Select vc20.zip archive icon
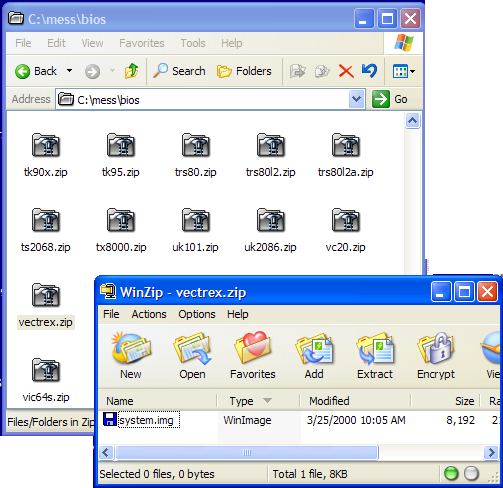This screenshot has height=488, width=503. pos(346,220)
